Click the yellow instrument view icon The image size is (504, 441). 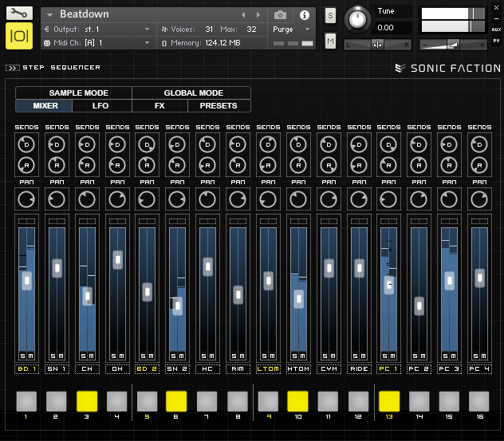18,37
